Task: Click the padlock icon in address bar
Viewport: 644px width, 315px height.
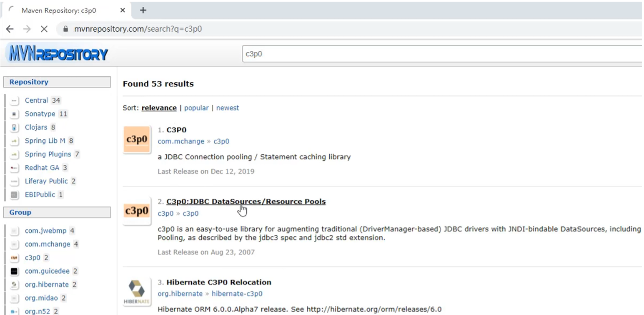Action: point(65,29)
